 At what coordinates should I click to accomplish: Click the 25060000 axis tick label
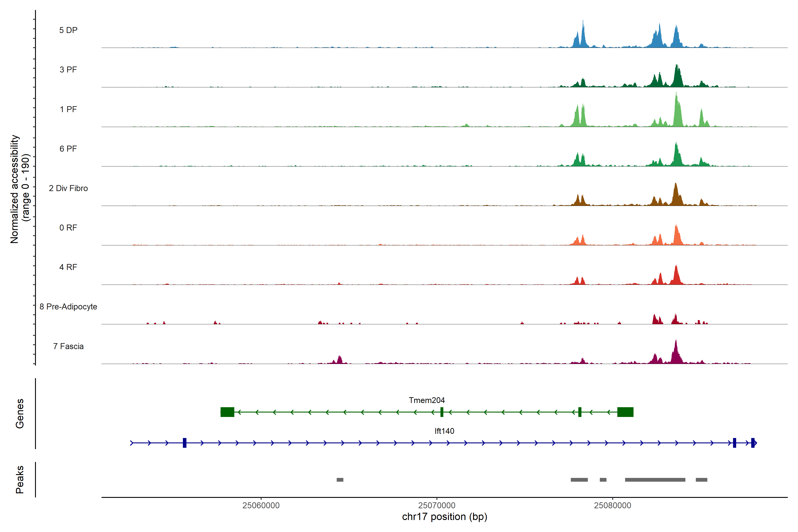[261, 505]
